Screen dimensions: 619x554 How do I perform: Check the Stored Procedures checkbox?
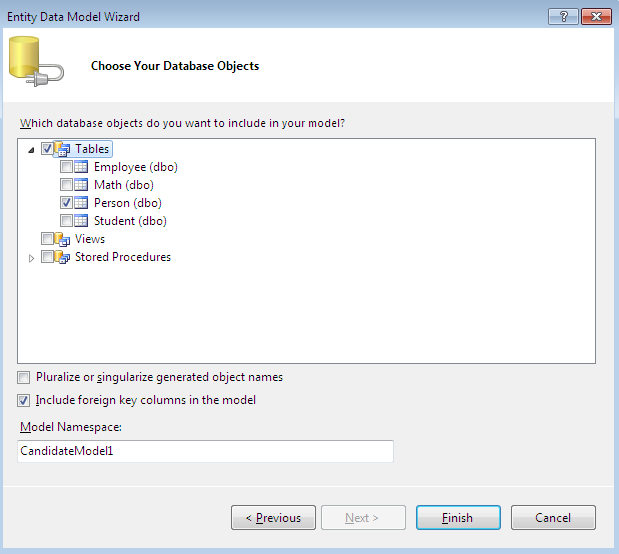[x=47, y=257]
